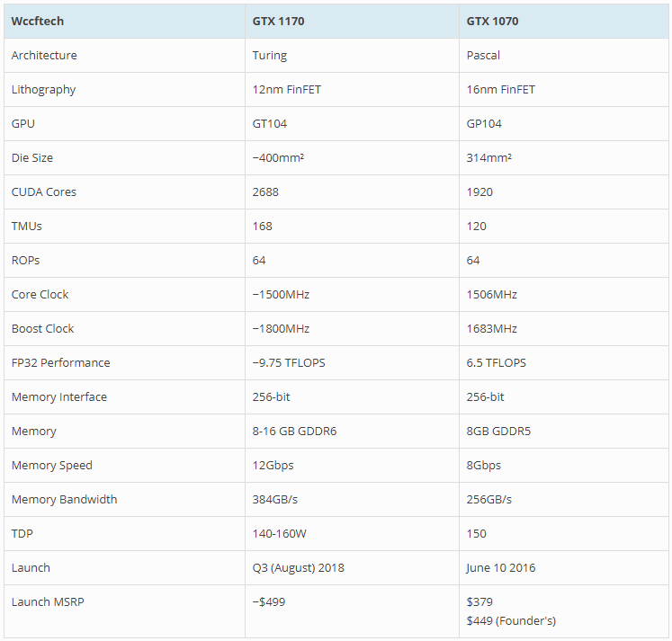Click the 8-16 GB GDDR6 memory cell
This screenshot has width=672, height=641.
[x=294, y=431]
